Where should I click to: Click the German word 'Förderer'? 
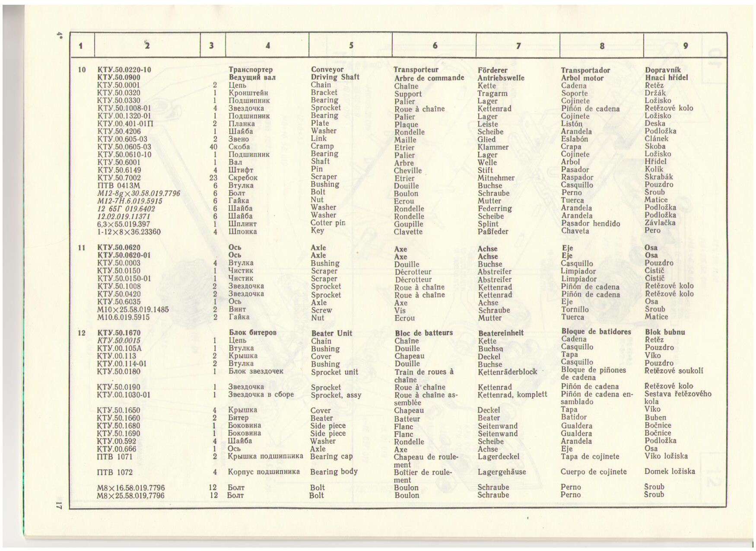(492, 70)
